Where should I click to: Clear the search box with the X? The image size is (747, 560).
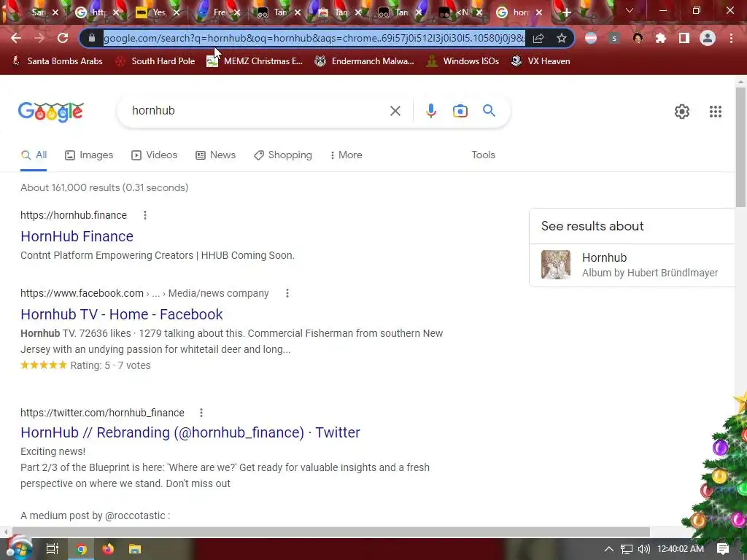pos(395,111)
